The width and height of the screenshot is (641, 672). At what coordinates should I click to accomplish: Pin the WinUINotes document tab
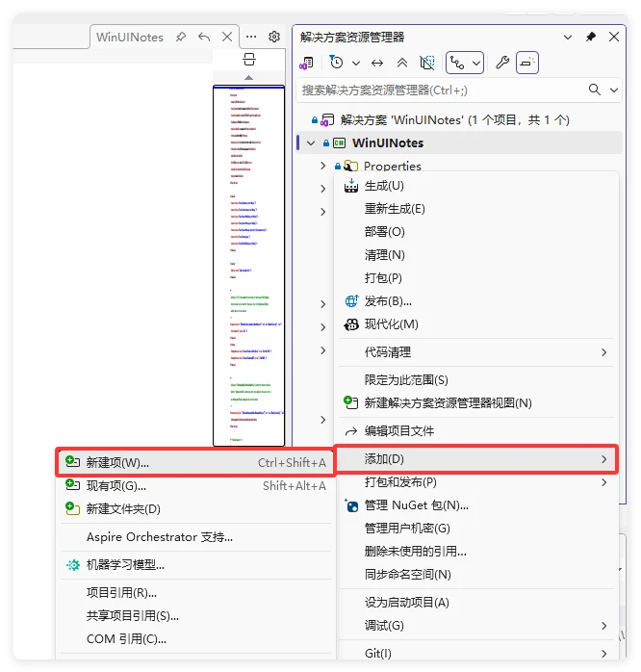pos(181,37)
